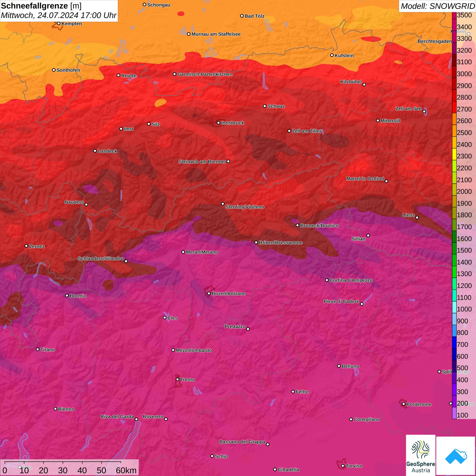Image resolution: width=476 pixels, height=476 pixels.
Task: Click the Conegliano label
Action: 367,419
